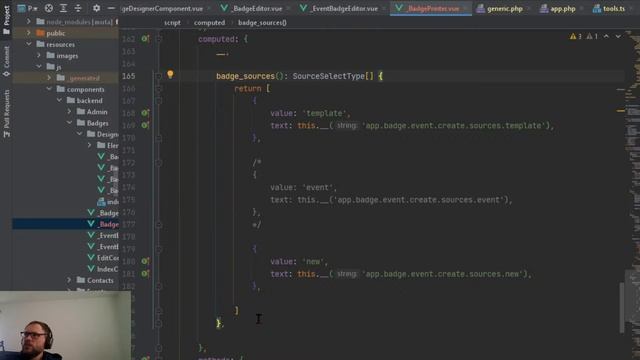Viewport: 640px width, 360px height.
Task: Click line number 165 in gutter
Action: (x=129, y=76)
